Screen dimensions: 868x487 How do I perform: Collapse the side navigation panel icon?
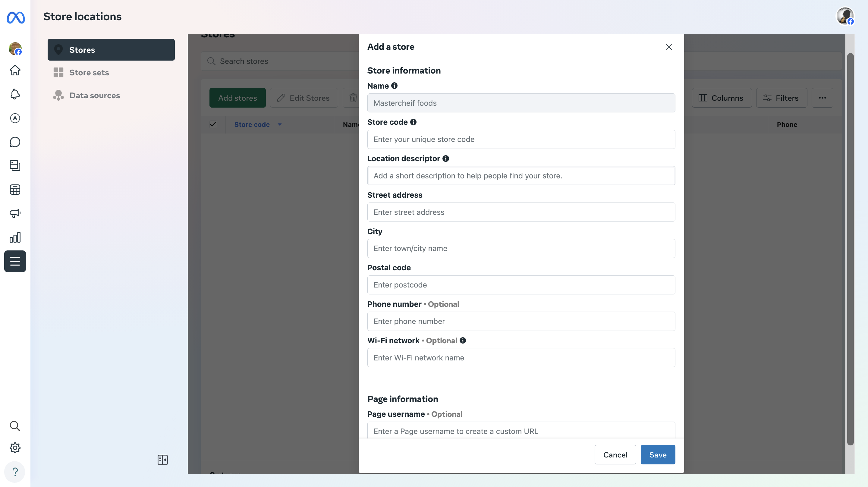163,460
